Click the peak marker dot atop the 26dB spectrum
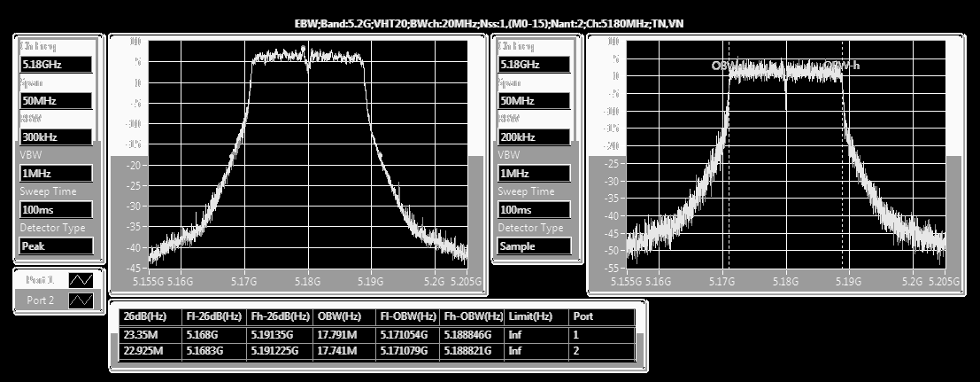Viewport: 980px width, 382px height. click(303, 48)
